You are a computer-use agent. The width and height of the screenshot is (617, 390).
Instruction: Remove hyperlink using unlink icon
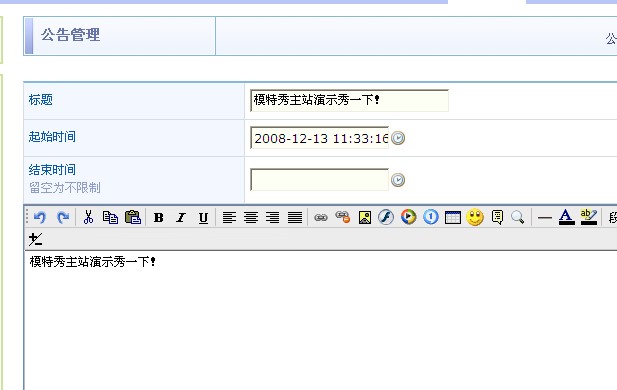(342, 217)
